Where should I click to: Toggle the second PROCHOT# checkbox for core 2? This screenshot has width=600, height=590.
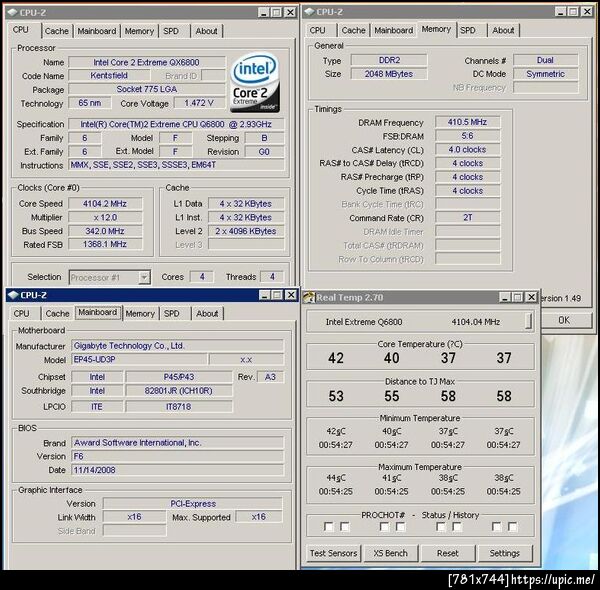[x=457, y=527]
